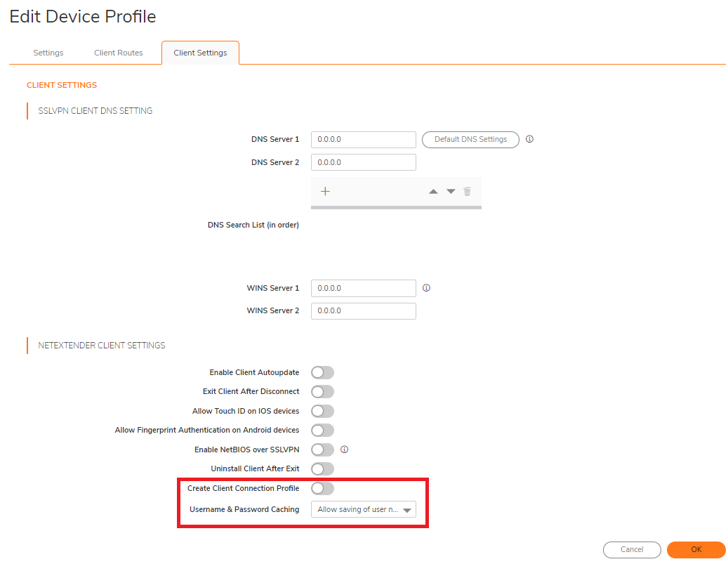
Task: Click info icon next to Enable NetBIOS over SSLVPN
Action: point(344,450)
